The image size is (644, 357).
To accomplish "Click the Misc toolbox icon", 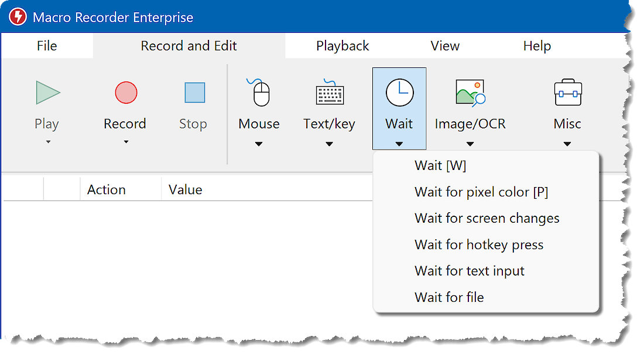I will click(x=567, y=93).
